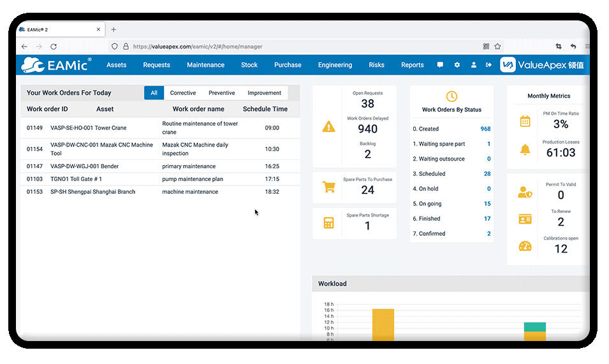Click the browser address bar URL
This screenshot has height=364, width=609.
pos(198,47)
